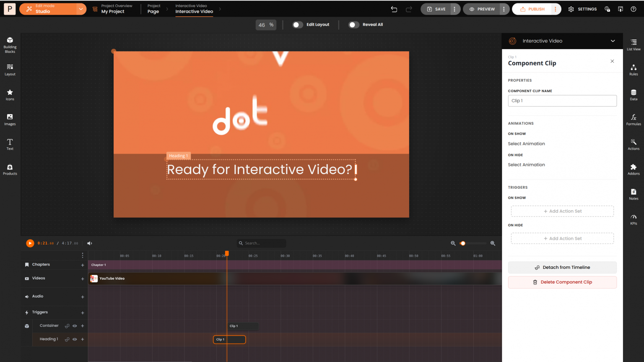Click the SAVE button
Viewport: 644px width, 362px height.
(436, 9)
